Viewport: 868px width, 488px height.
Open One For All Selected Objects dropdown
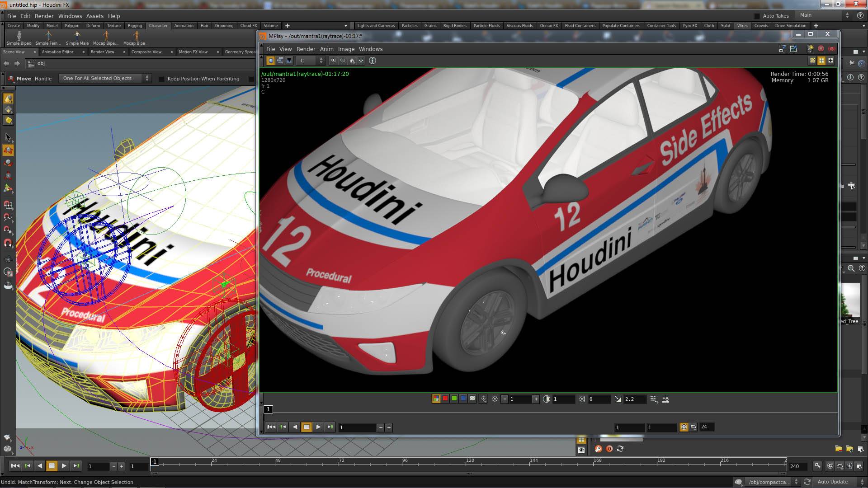(105, 79)
